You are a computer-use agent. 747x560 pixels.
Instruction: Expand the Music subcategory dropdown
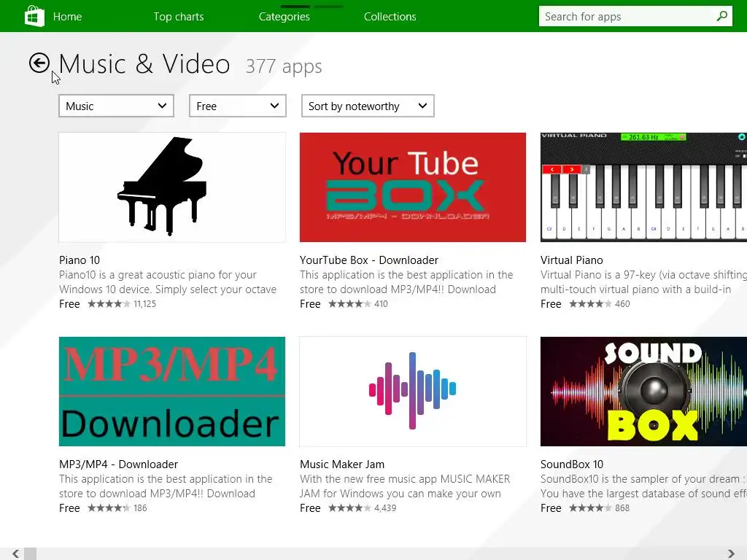116,106
